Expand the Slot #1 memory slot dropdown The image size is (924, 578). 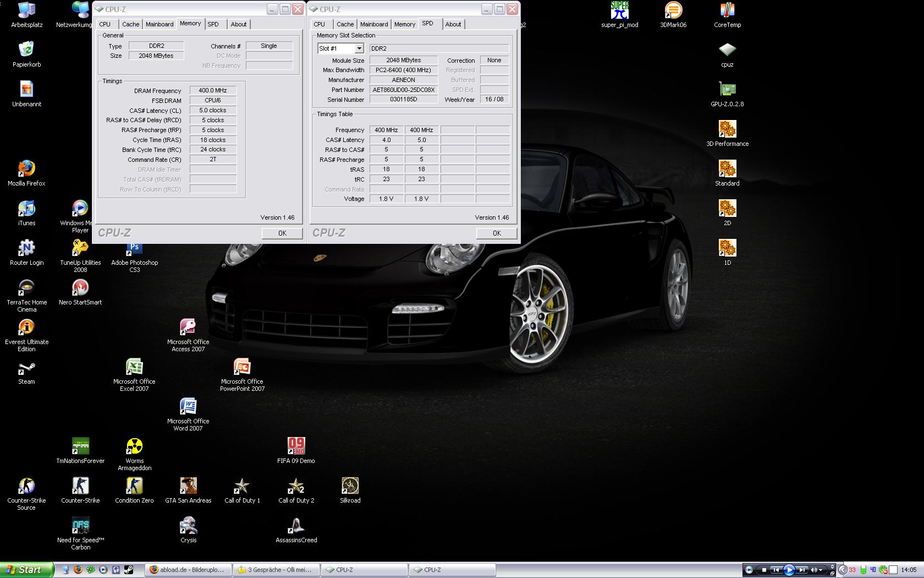pyautogui.click(x=359, y=48)
